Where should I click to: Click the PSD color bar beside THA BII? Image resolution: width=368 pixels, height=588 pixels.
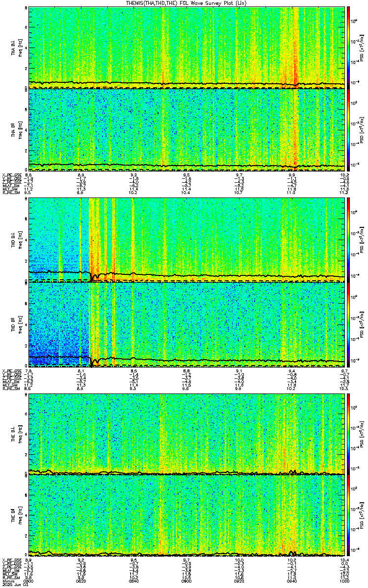coord(348,130)
